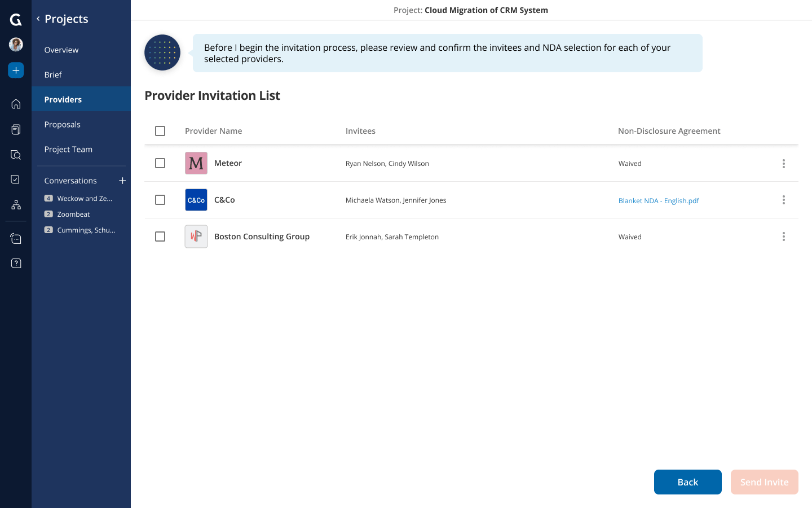This screenshot has width=812, height=508.
Task: Go back via the Projects chevron
Action: (38, 19)
